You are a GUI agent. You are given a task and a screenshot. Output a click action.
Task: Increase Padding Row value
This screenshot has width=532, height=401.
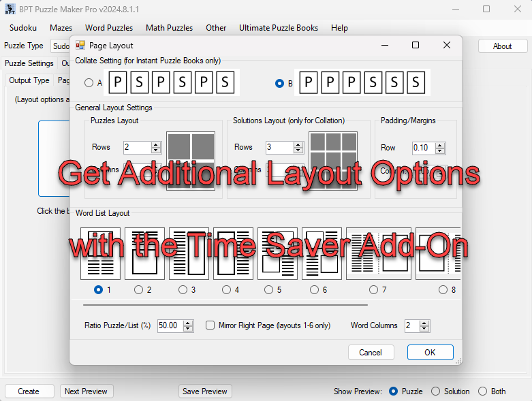(x=440, y=146)
